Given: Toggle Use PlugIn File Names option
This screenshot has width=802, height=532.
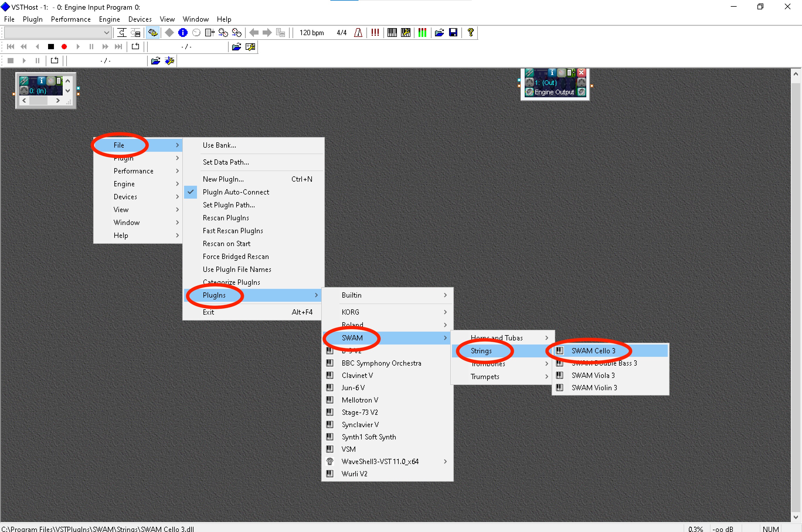Looking at the screenshot, I should pyautogui.click(x=237, y=270).
